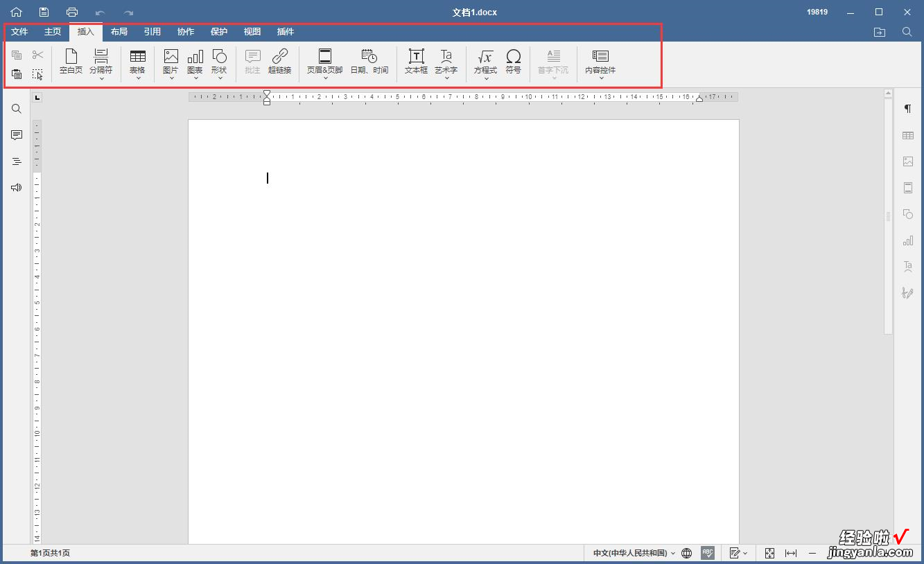Click the print icon in title bar
Viewport: 924px width, 564px height.
[x=72, y=12]
